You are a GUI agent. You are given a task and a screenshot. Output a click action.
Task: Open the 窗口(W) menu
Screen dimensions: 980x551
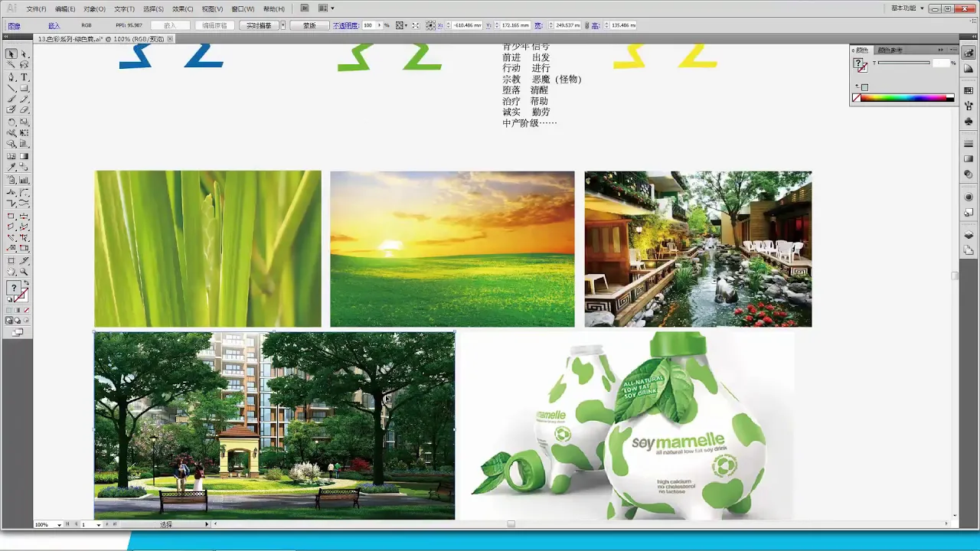click(x=243, y=9)
